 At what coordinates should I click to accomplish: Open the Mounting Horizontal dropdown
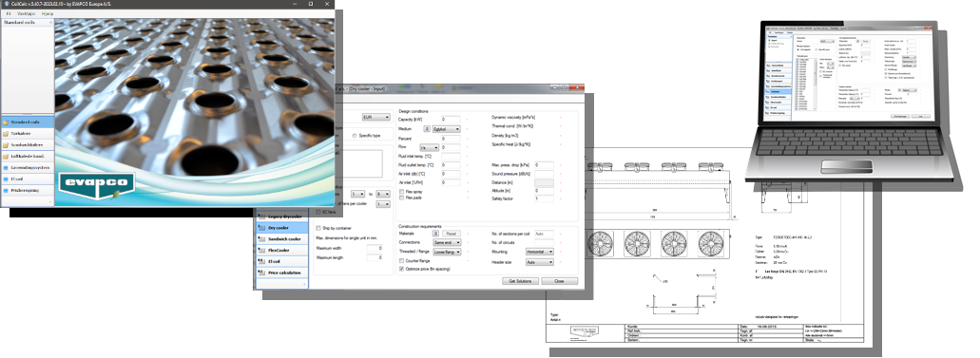(x=539, y=252)
